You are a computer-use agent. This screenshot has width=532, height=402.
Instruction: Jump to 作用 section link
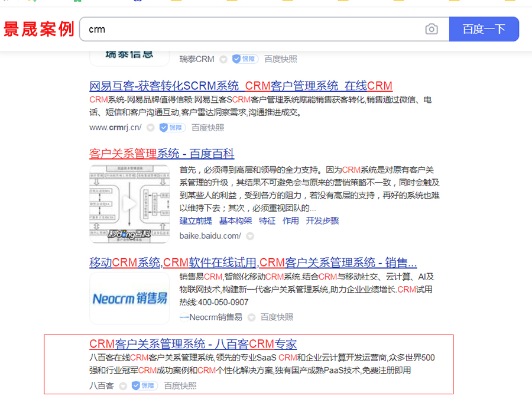(x=291, y=221)
